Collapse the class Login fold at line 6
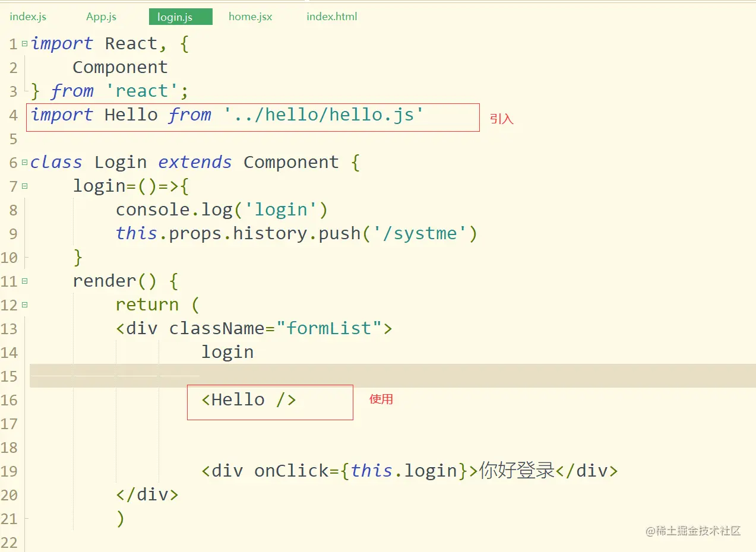756x552 pixels. click(x=24, y=162)
